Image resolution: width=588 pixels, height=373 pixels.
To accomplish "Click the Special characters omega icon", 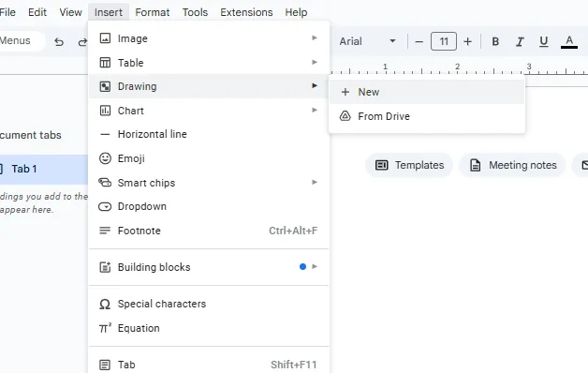I will coord(105,304).
